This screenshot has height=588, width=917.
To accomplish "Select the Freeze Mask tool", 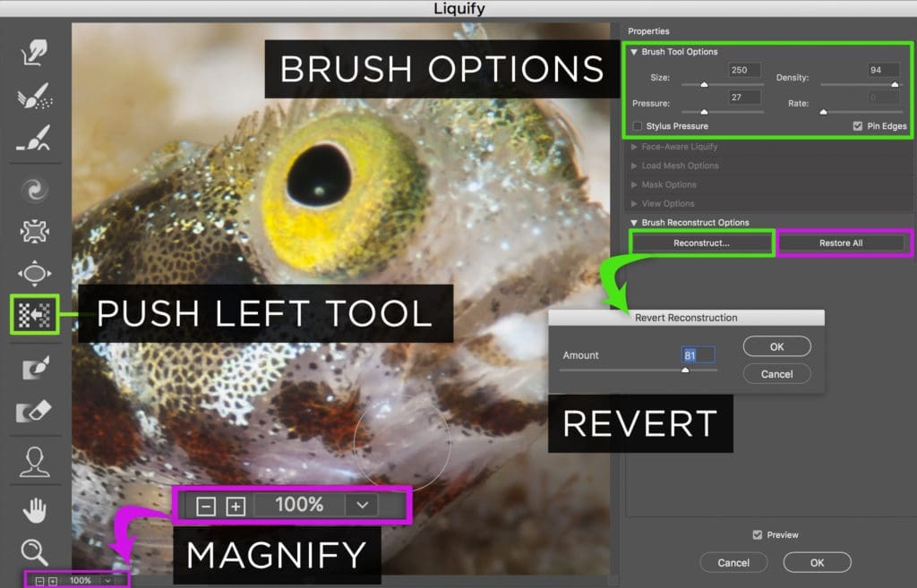I will pyautogui.click(x=35, y=368).
